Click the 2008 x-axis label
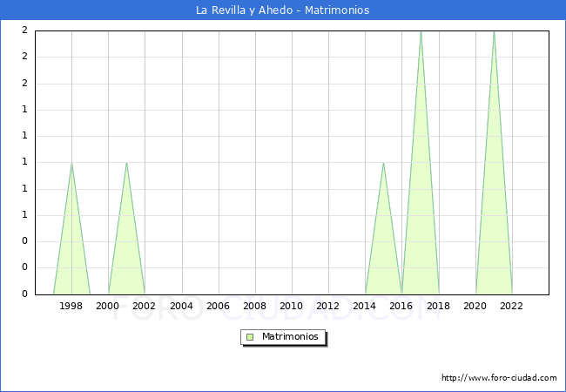The height and width of the screenshot is (392, 566). pos(255,306)
